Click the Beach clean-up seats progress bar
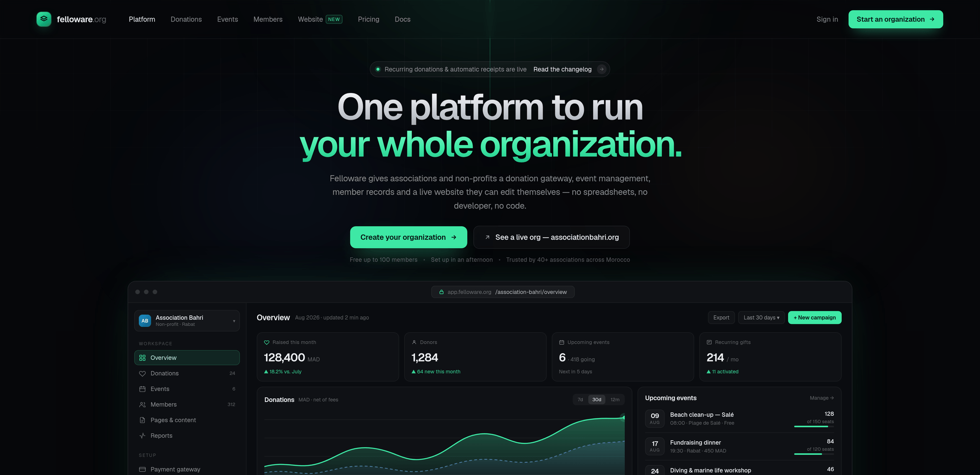Viewport: 980px width, 475px height. click(814, 426)
